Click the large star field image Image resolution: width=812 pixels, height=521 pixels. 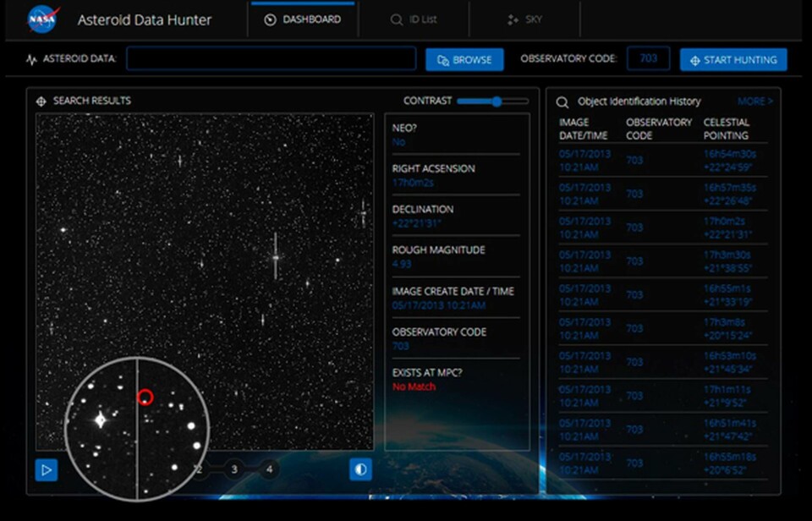point(205,282)
